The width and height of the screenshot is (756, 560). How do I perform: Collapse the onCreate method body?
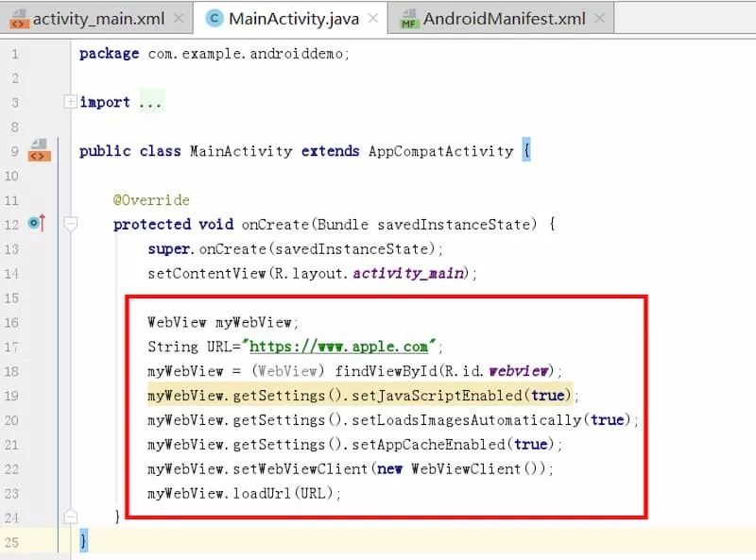coord(71,224)
